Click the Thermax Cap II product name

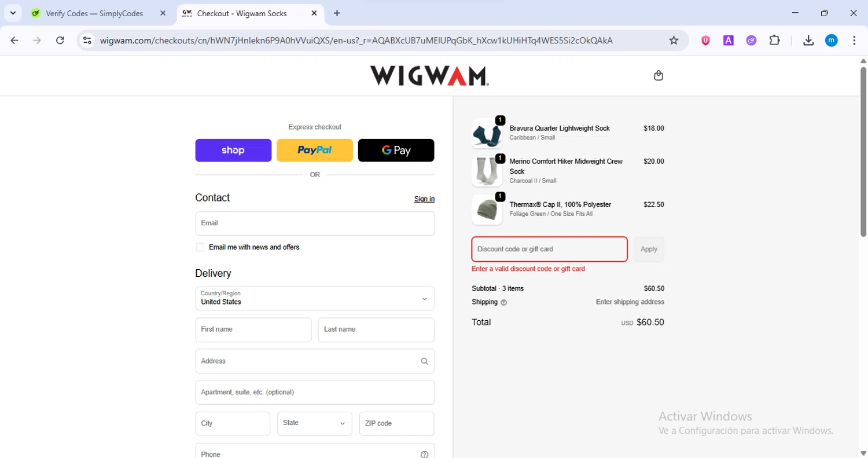point(560,205)
